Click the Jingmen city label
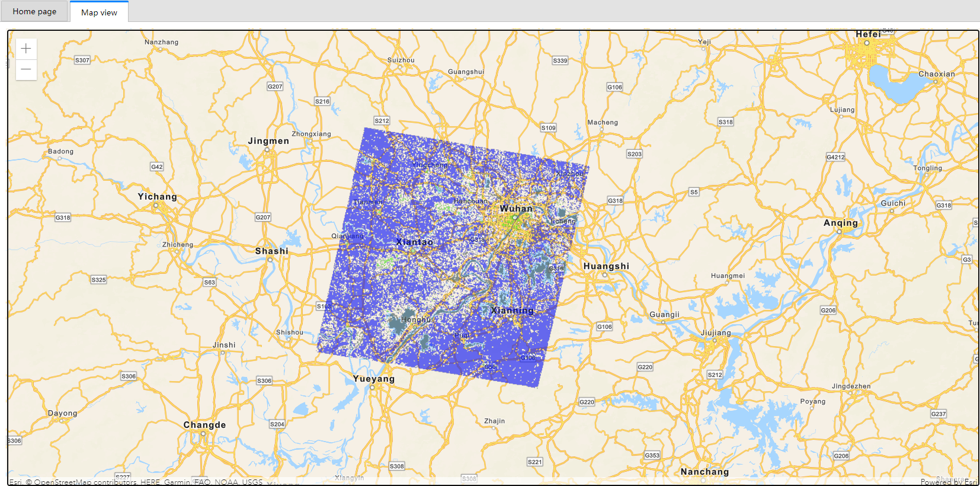Viewport: 980px width, 486px height. click(x=268, y=141)
